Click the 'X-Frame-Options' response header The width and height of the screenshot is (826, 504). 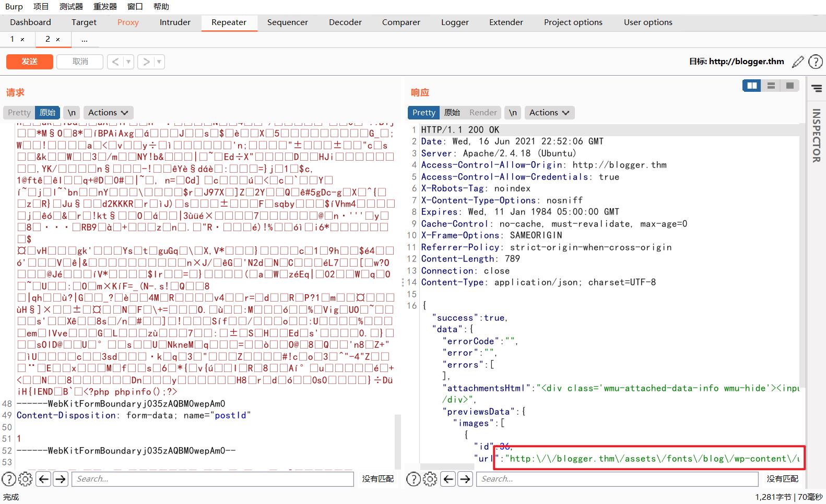[x=491, y=235]
